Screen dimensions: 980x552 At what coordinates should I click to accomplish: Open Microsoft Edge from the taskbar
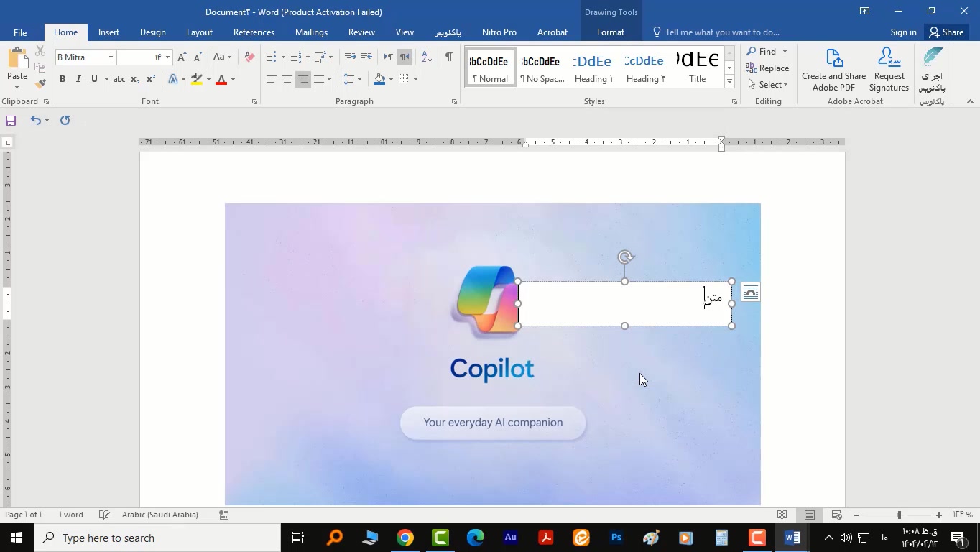coord(476,538)
